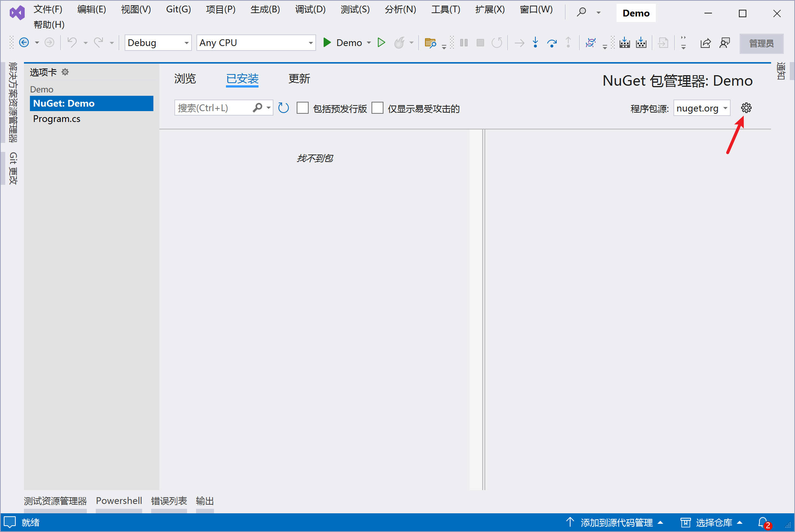Open the 错误列表 panel tab
This screenshot has width=795, height=532.
(x=169, y=501)
